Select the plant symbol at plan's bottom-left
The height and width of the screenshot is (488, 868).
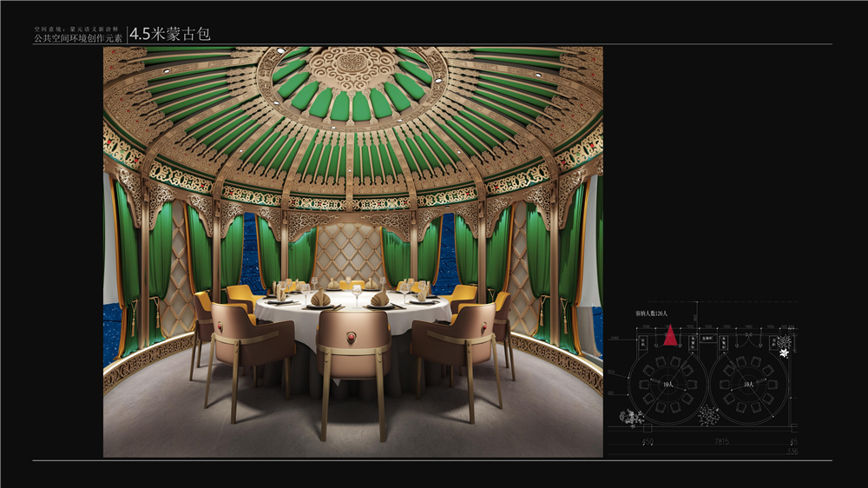point(629,419)
